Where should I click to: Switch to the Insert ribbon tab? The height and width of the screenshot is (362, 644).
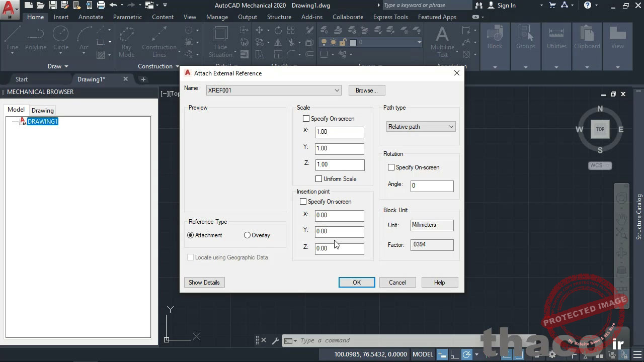coord(60,17)
